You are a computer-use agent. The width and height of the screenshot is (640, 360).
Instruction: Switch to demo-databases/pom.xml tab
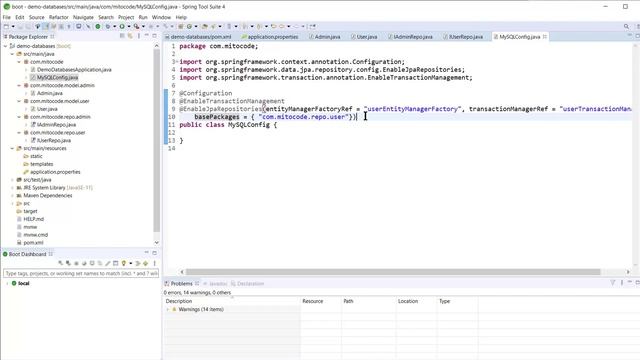198,37
